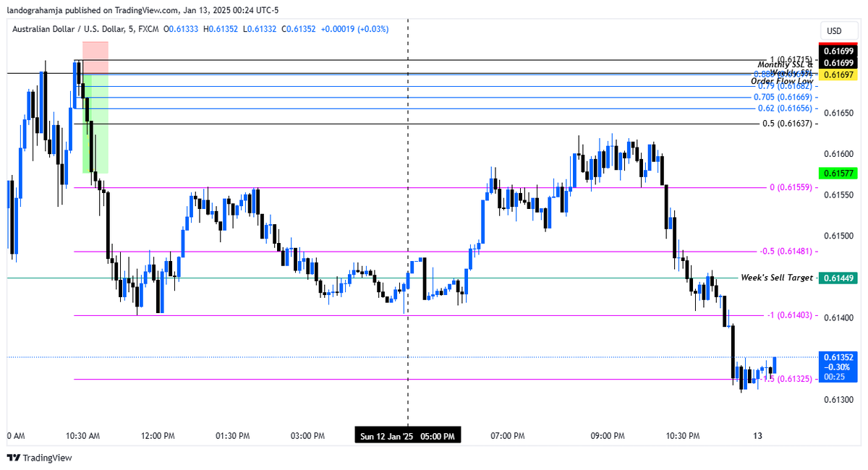Click the 13 date label on time axis
This screenshot has width=868, height=470.
[x=757, y=436]
